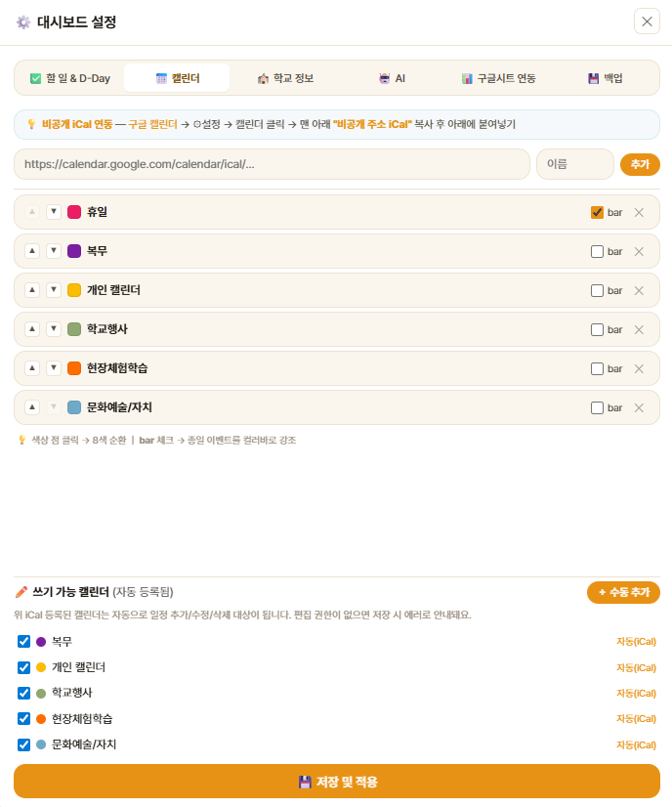Click the 쓰기 가능 캘린더 heading
This screenshot has width=672, height=807.
point(70,592)
